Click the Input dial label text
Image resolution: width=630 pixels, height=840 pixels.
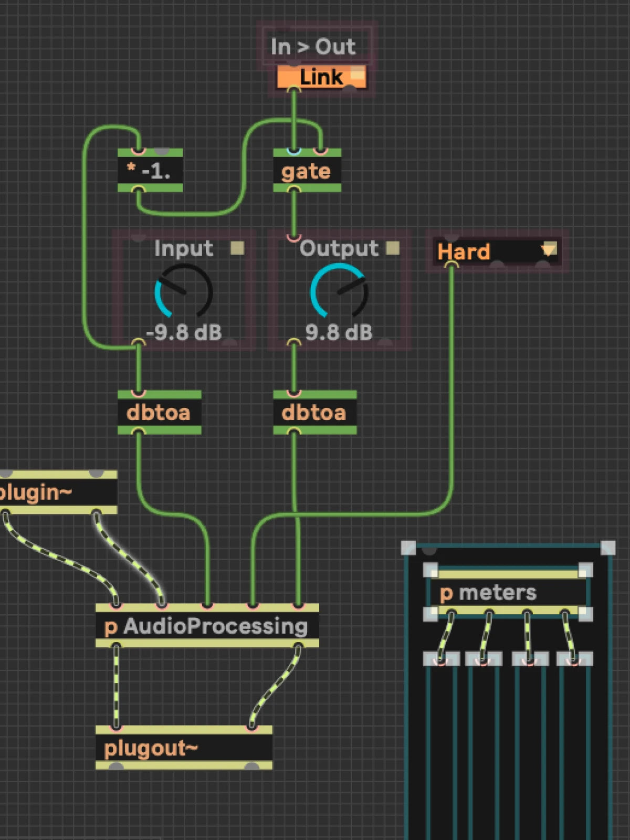tap(184, 248)
